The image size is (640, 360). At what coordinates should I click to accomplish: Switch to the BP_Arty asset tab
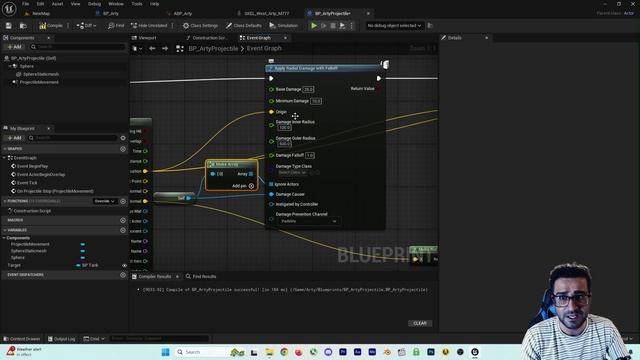(110, 13)
